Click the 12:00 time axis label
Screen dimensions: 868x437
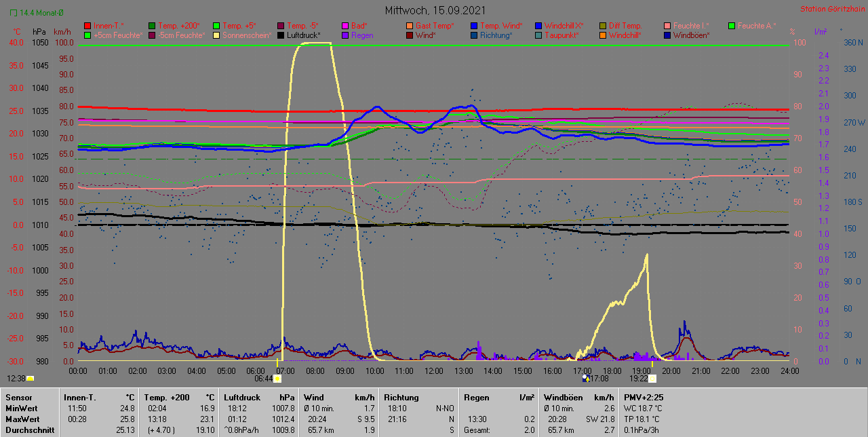[433, 371]
